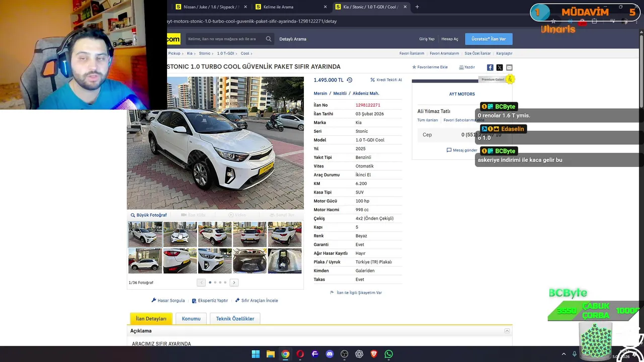Screen dimensions: 644x362
Task: Share the listing on Facebook
Action: (490, 67)
